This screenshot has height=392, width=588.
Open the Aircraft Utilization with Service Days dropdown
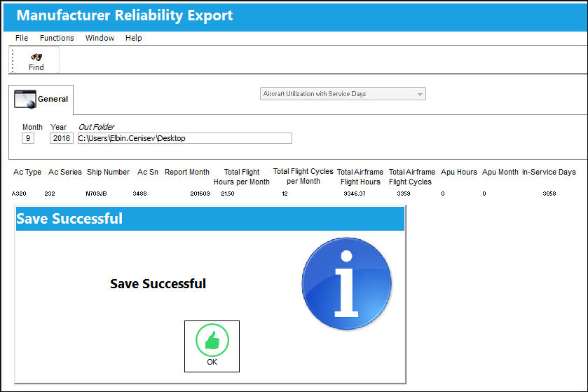click(343, 94)
